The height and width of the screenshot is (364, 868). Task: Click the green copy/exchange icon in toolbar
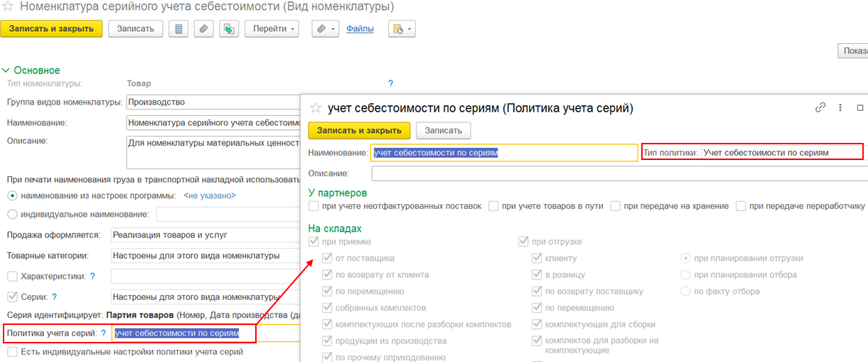[x=229, y=29]
